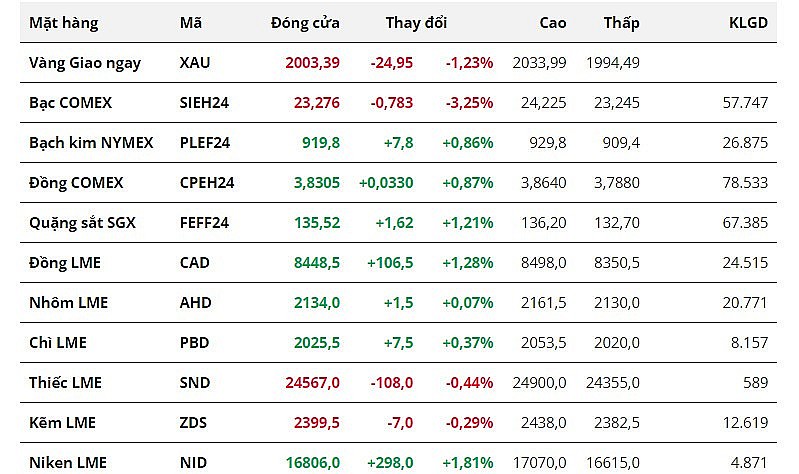Click the CAD ticker for Đồng LME

point(195,262)
